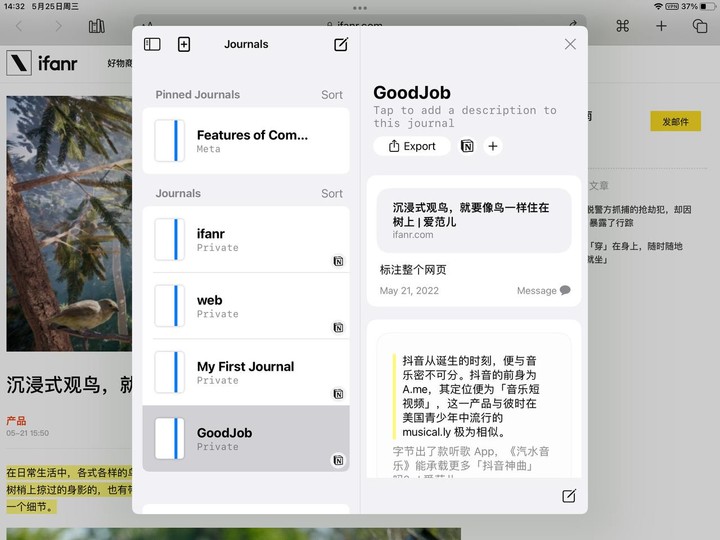Toggle the sidebar panel icon

click(152, 44)
